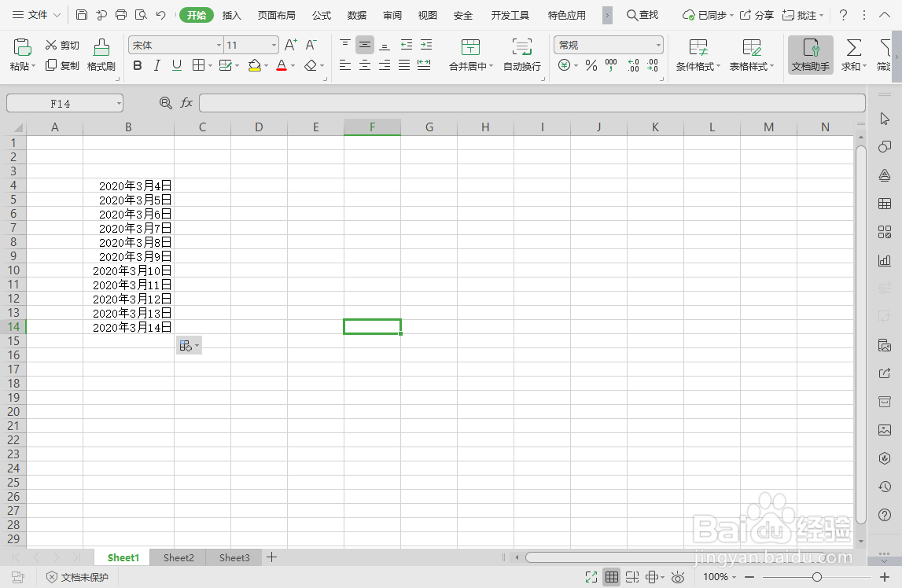Click the Paste clipboard icon
This screenshot has height=588, width=902.
pos(23,47)
